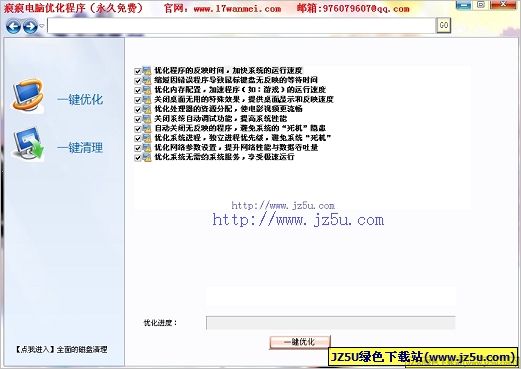Select text 自动关闭无反映的程序 row
Image resolution: width=521 pixels, height=369 pixels.
pyautogui.click(x=240, y=128)
